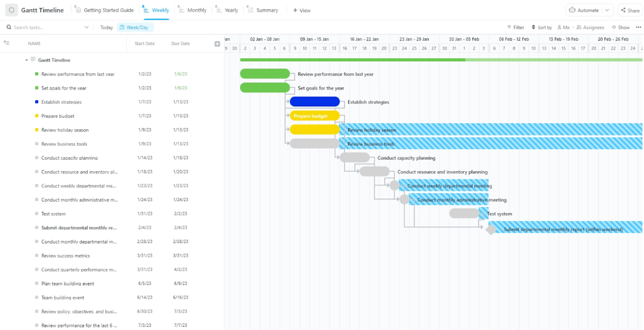Open the Summary view tab
This screenshot has width=644, height=330.
[267, 10]
